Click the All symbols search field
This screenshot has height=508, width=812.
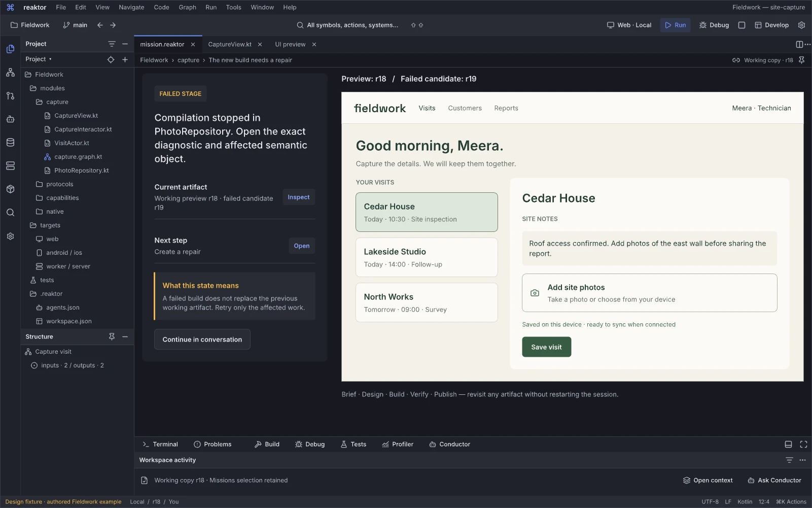348,25
